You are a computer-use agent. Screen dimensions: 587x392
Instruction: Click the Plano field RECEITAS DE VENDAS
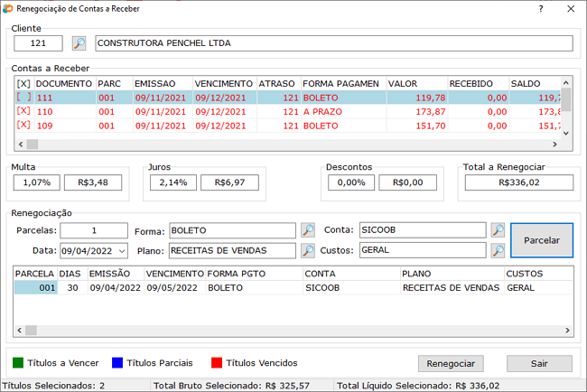click(x=232, y=250)
